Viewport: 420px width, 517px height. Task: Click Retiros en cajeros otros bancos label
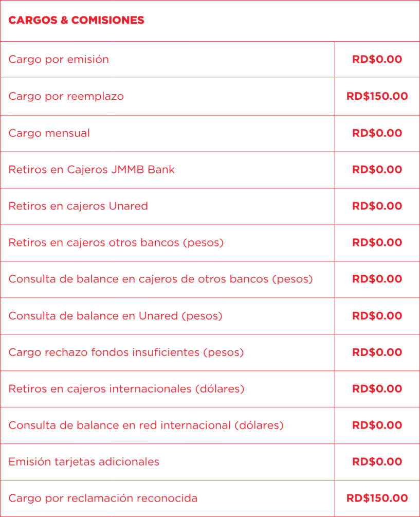[x=116, y=243]
